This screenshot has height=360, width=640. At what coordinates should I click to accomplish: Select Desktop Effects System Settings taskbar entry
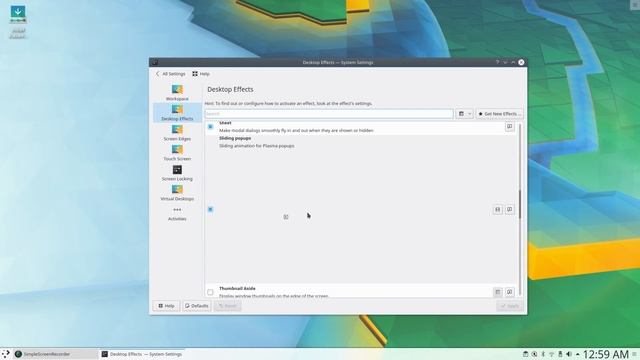(x=142, y=354)
